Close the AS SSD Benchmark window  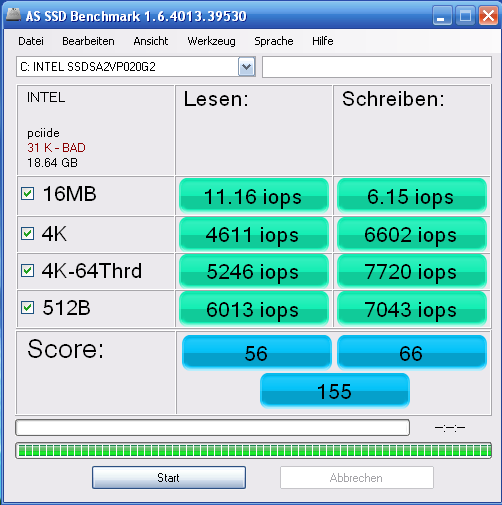point(488,15)
